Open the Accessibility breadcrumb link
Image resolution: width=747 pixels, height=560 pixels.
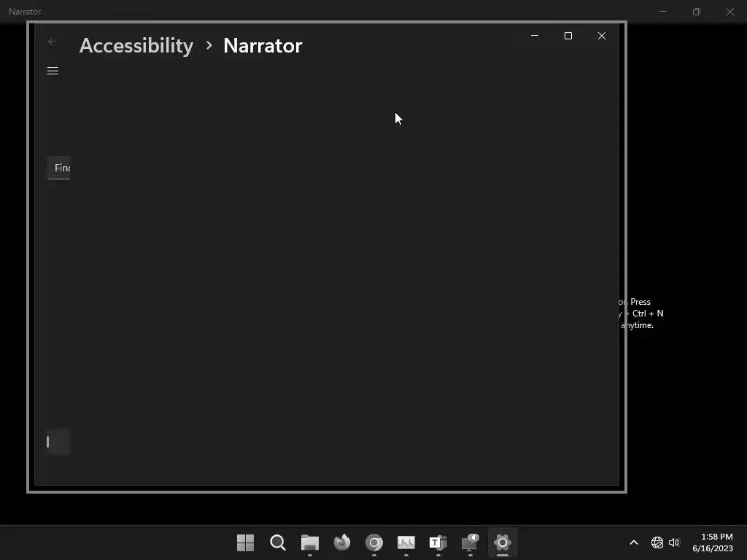click(x=136, y=46)
